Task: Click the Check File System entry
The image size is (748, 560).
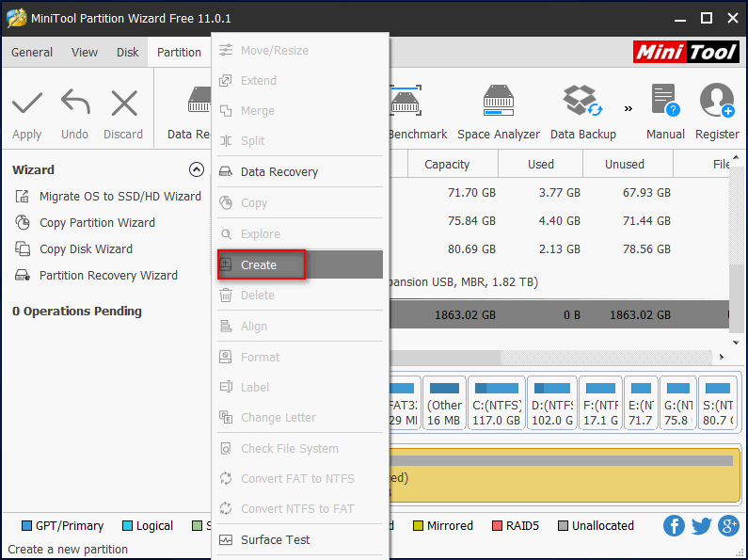Action: [x=300, y=448]
